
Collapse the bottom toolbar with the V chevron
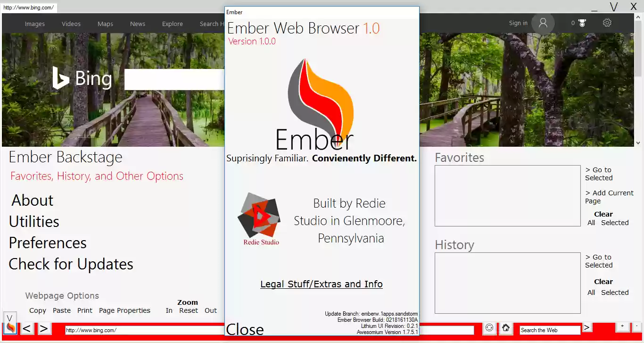pyautogui.click(x=9, y=318)
